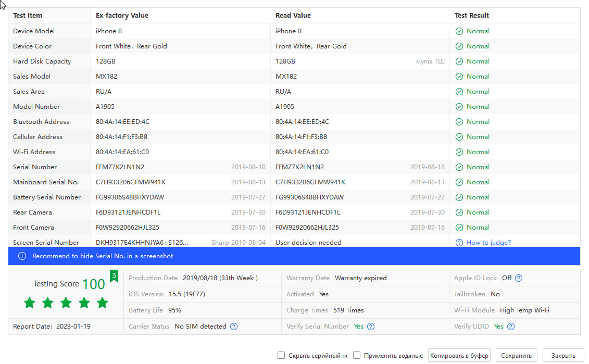Click the Normal check icon for Mainboard Serial No.
The height and width of the screenshot is (364, 589).
(459, 182)
